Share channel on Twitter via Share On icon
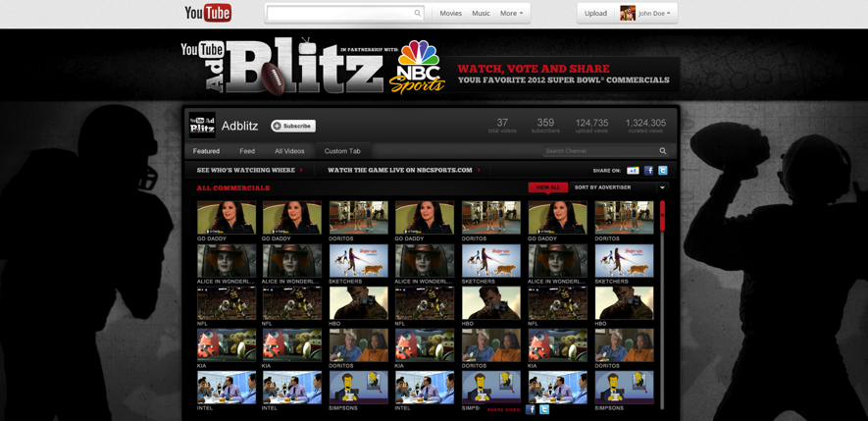Viewport: 868px width, 421px height. click(663, 171)
